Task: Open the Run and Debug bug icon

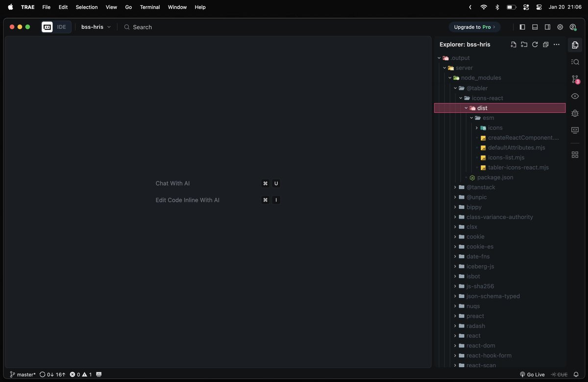Action: click(x=575, y=113)
